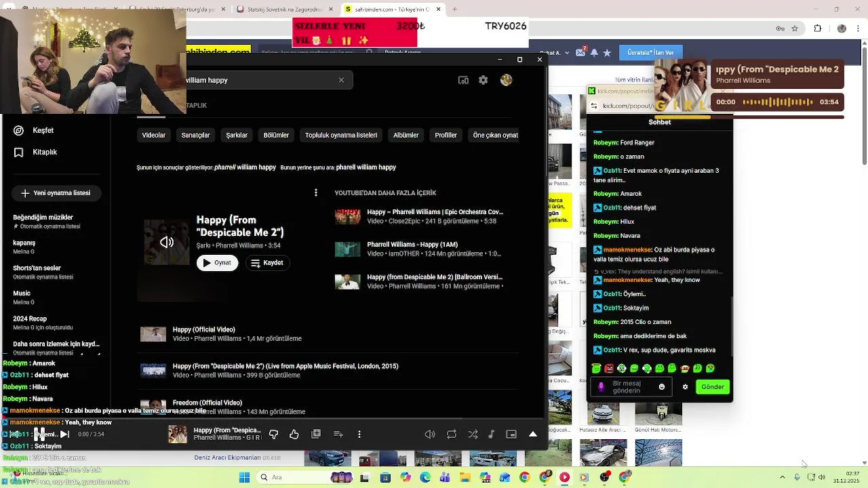
Task: Open cast to device icon
Action: point(463,80)
